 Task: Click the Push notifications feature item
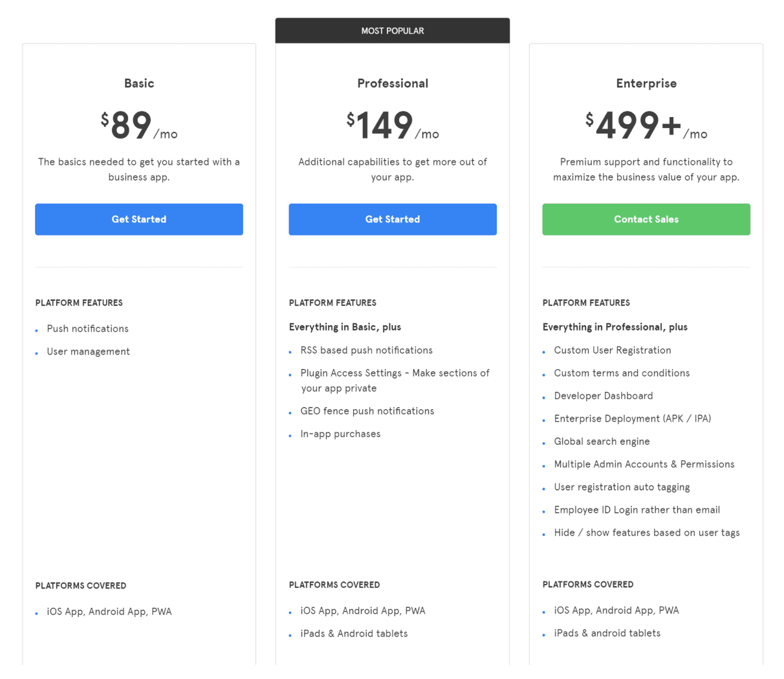pyautogui.click(x=87, y=329)
